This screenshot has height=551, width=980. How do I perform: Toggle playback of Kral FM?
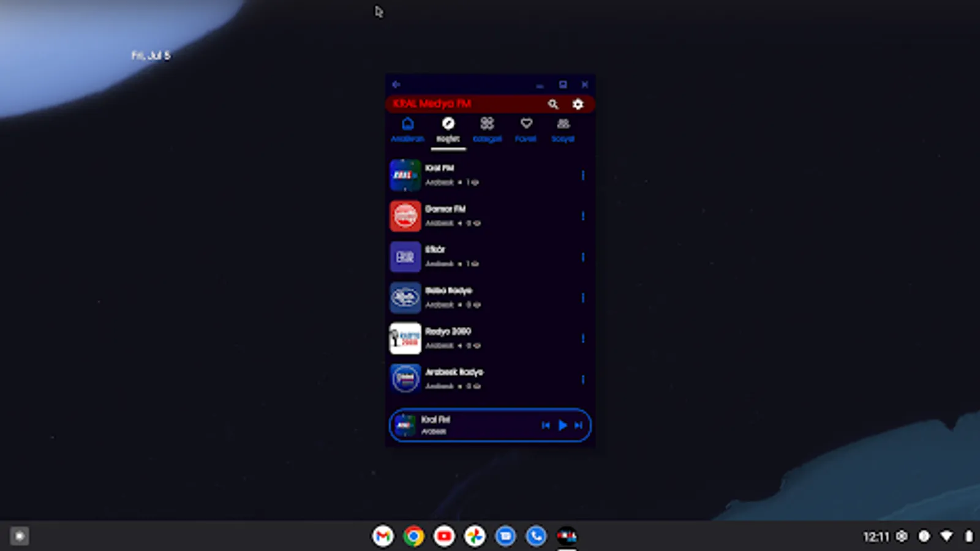click(562, 425)
